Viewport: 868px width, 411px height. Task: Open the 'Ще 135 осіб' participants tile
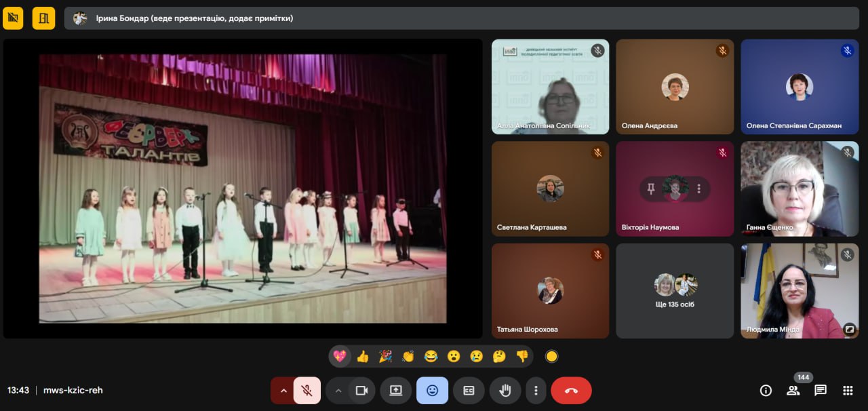675,291
